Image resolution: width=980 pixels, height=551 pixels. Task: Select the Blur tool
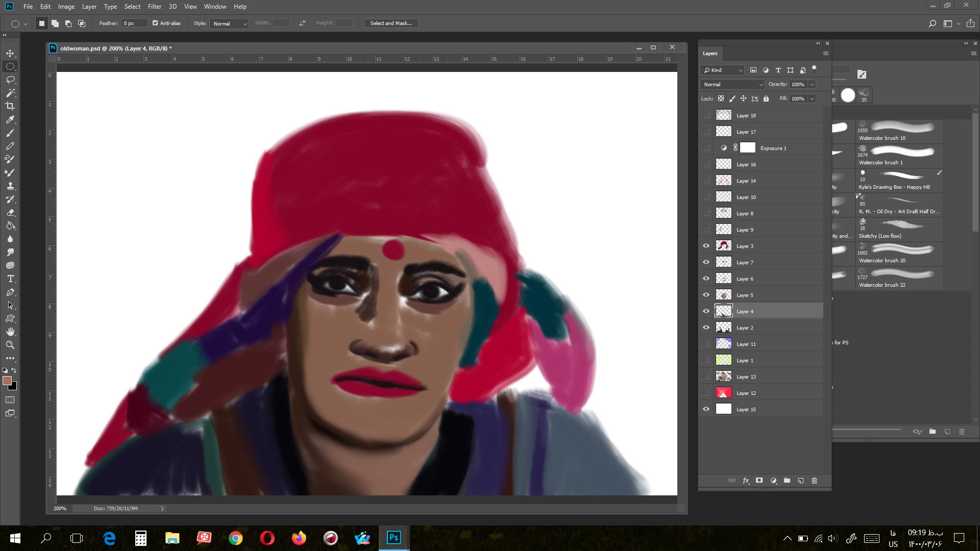(x=10, y=239)
